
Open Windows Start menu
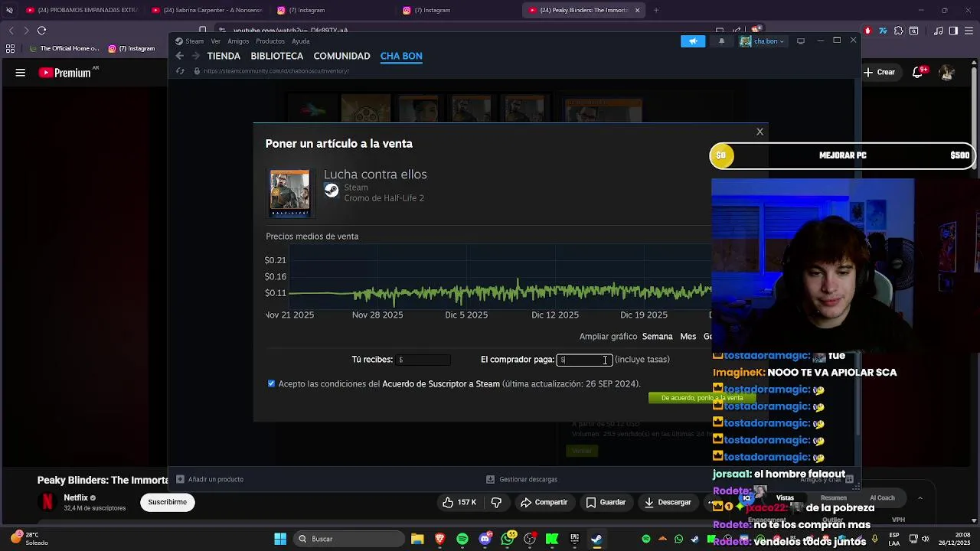pyautogui.click(x=280, y=539)
